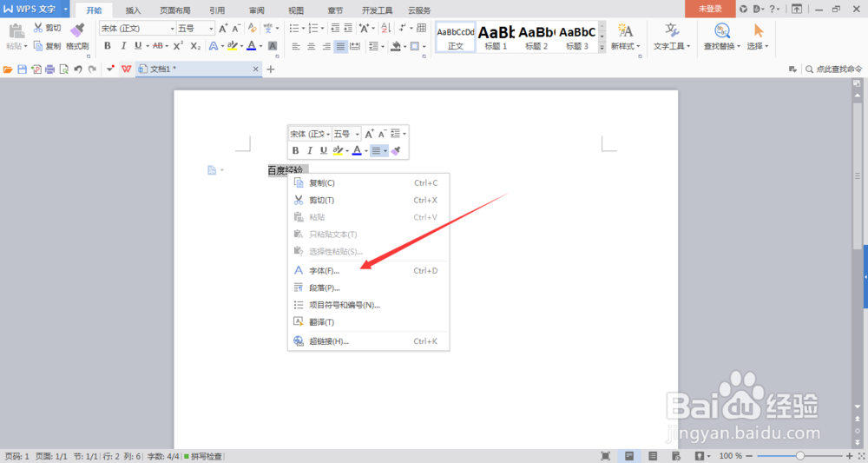
Task: Click the print preview icon in quick toolbar
Action: tap(64, 69)
